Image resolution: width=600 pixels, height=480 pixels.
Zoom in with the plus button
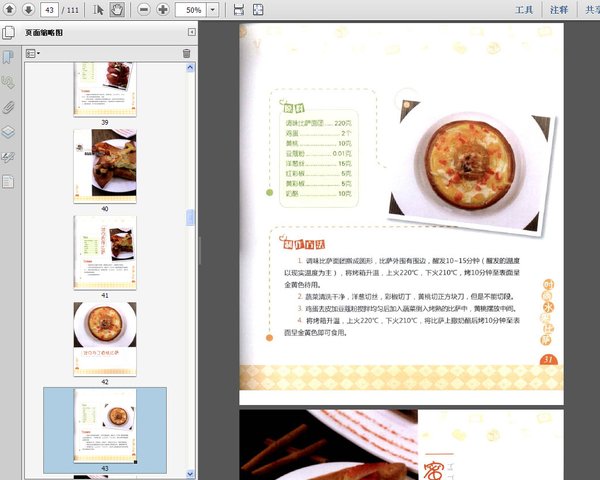coord(163,10)
